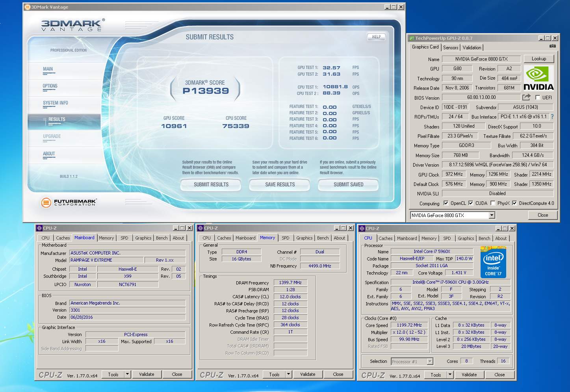
Task: Open the GPU selection dropdown in GPU-Z
Action: click(492, 215)
